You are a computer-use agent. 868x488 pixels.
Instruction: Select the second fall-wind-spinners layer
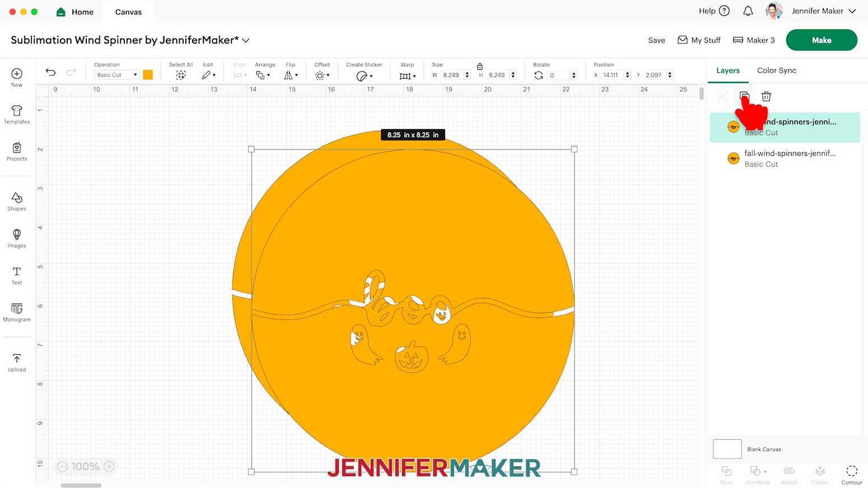(785, 158)
